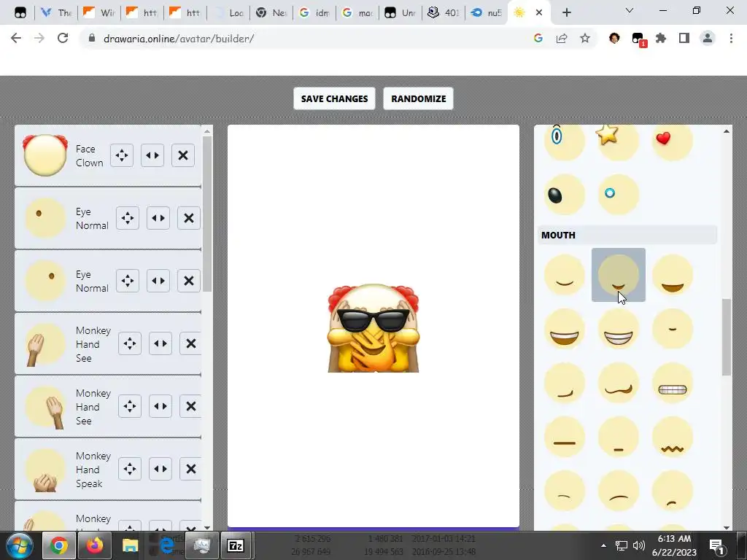Select the blue ring eye option

(x=619, y=194)
